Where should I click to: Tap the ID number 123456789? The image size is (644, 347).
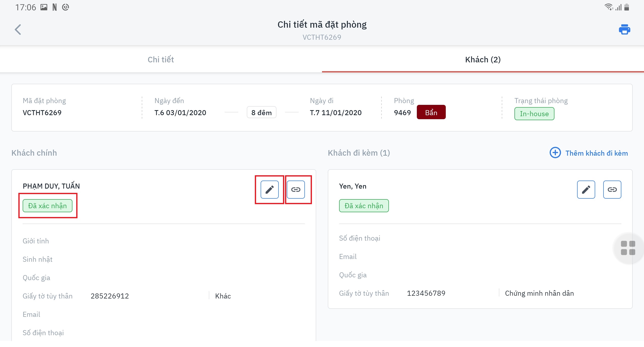tap(426, 293)
